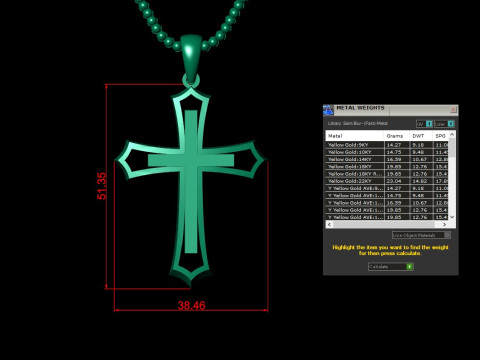Image resolution: width=480 pixels, height=360 pixels.
Task: Click the Grams column header
Action: 397,136
